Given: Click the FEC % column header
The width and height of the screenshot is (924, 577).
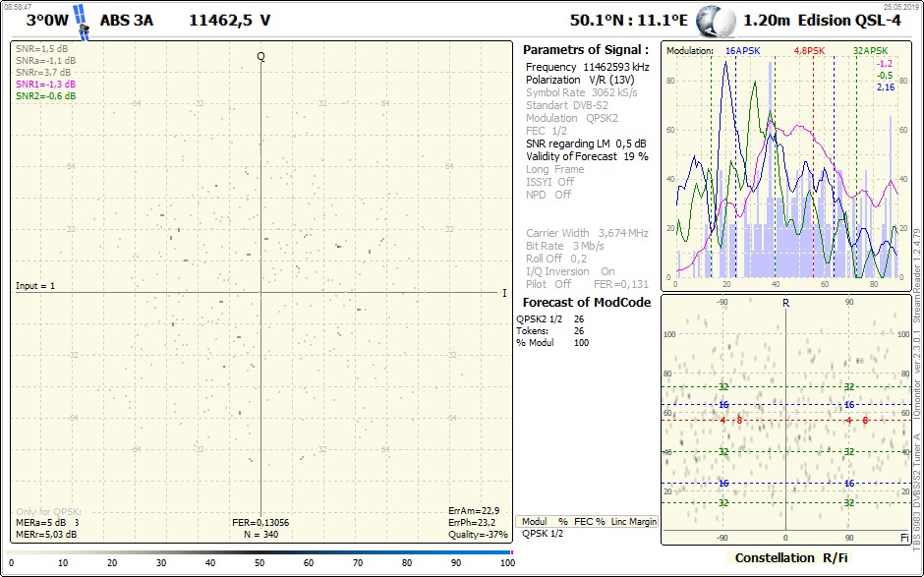Looking at the screenshot, I should [589, 522].
